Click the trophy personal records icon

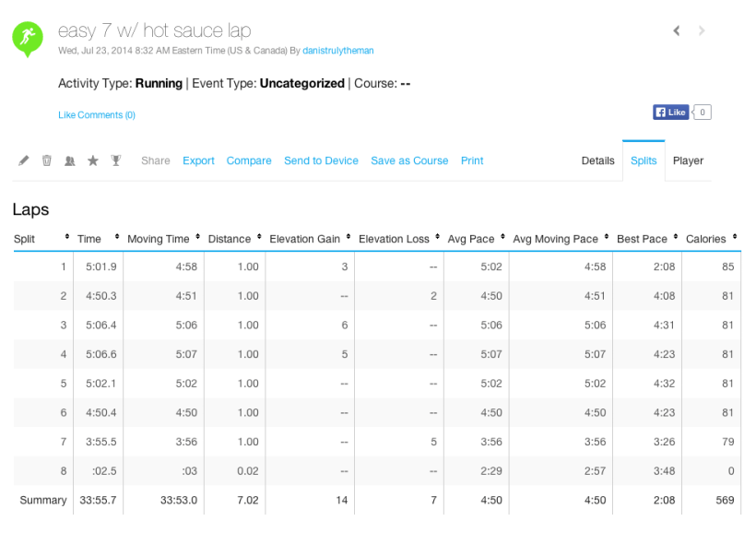[116, 160]
